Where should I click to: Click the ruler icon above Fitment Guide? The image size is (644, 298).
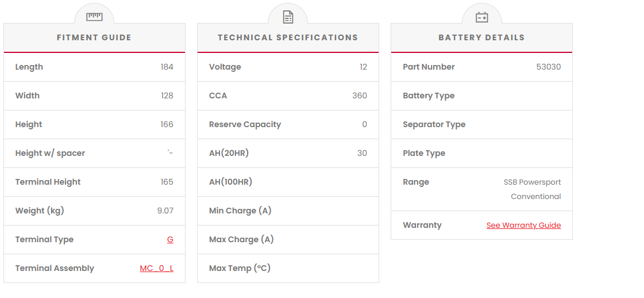[x=94, y=17]
